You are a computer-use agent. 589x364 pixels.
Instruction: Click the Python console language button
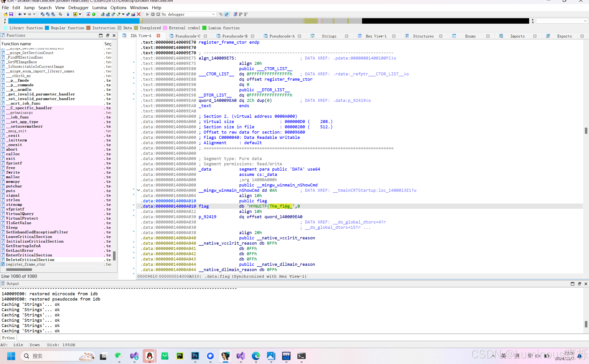tap(9, 338)
